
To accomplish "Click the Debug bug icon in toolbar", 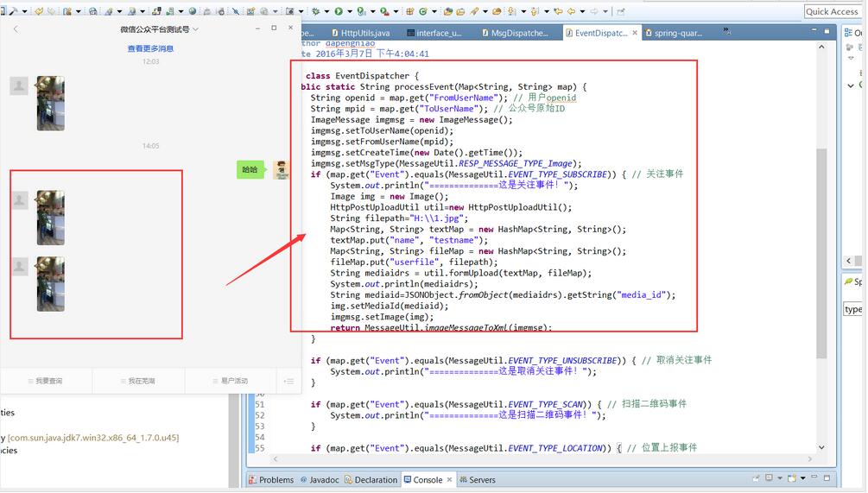I will coord(316,11).
